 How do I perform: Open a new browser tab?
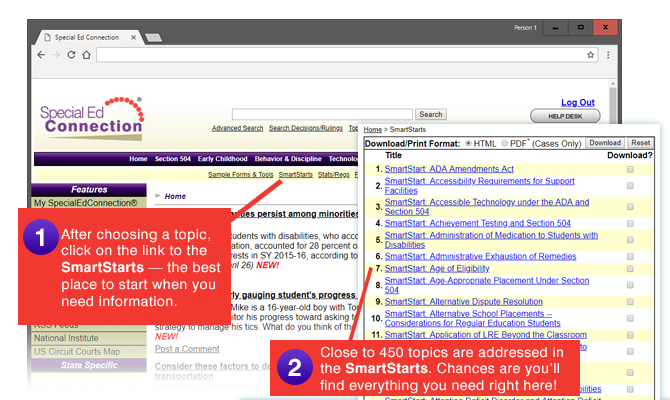pos(153,38)
